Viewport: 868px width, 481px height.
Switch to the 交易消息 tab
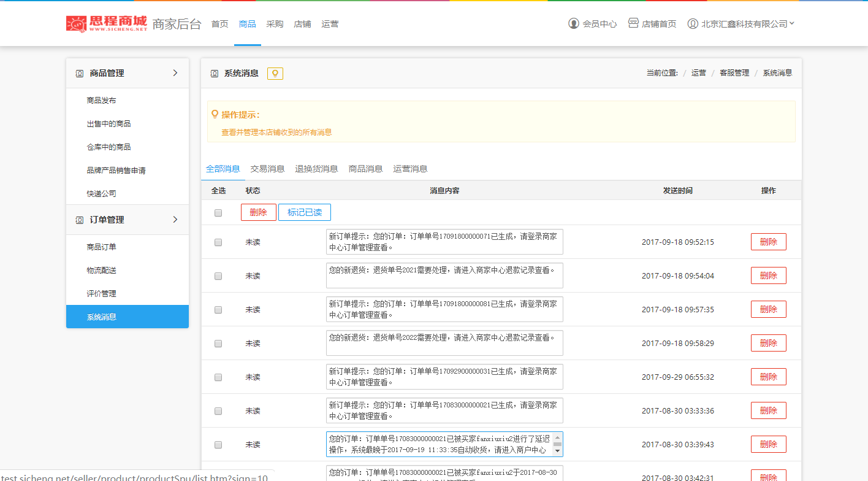click(267, 169)
